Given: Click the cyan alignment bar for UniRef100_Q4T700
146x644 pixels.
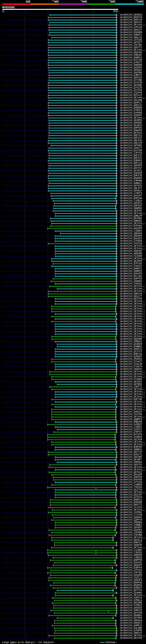Looking at the screenshot, I should tap(85, 590).
